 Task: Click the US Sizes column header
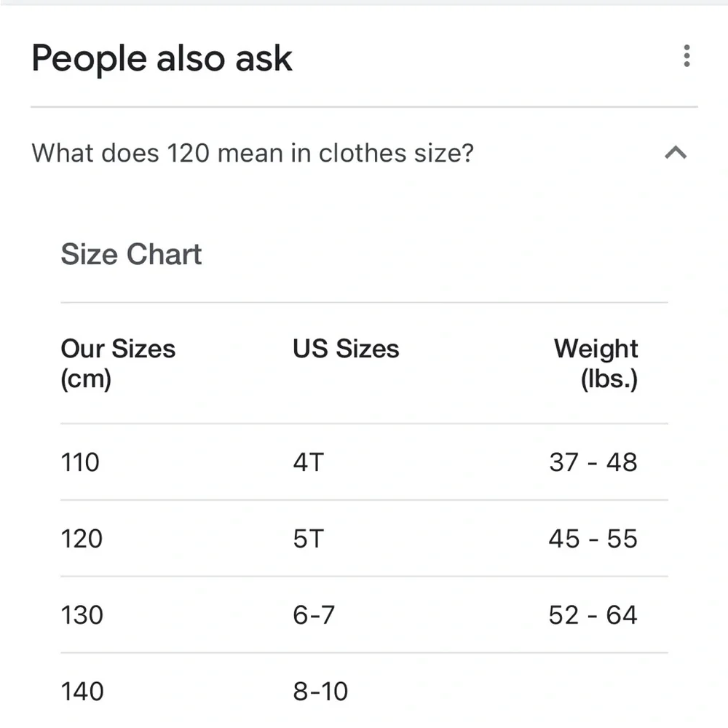(346, 349)
